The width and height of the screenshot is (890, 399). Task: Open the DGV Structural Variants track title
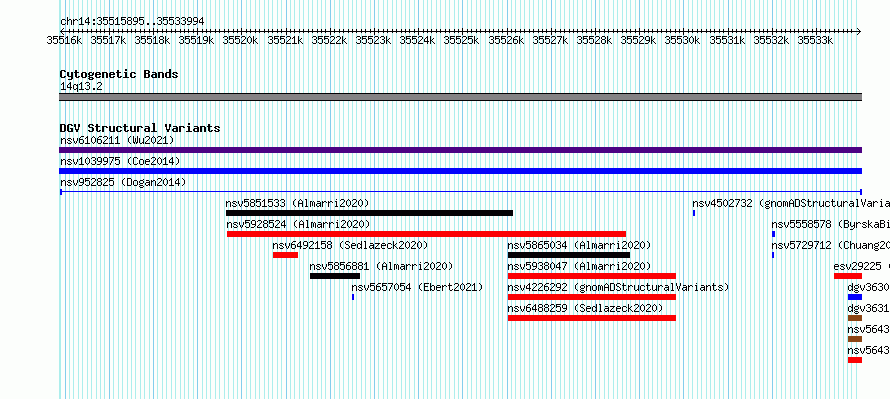[140, 128]
